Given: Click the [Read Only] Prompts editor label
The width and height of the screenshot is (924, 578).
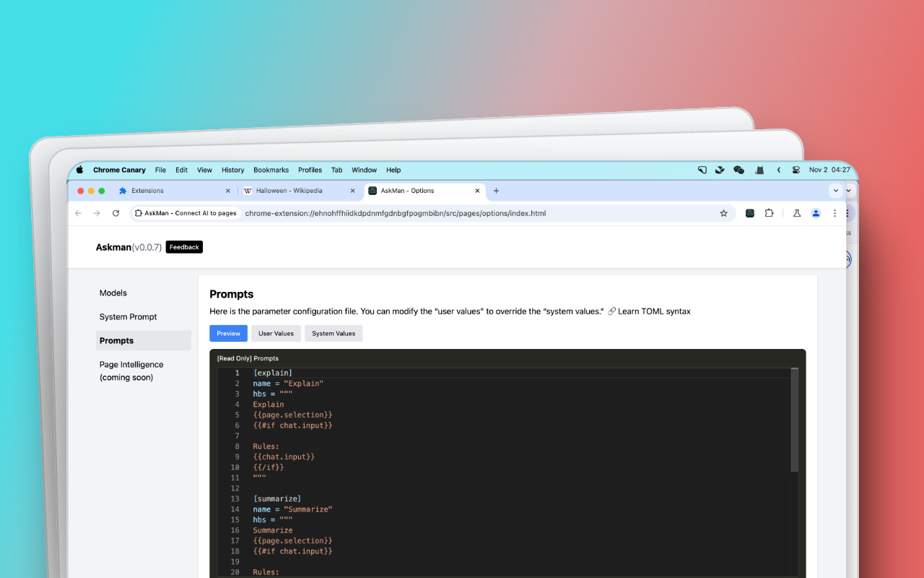Looking at the screenshot, I should tap(248, 358).
